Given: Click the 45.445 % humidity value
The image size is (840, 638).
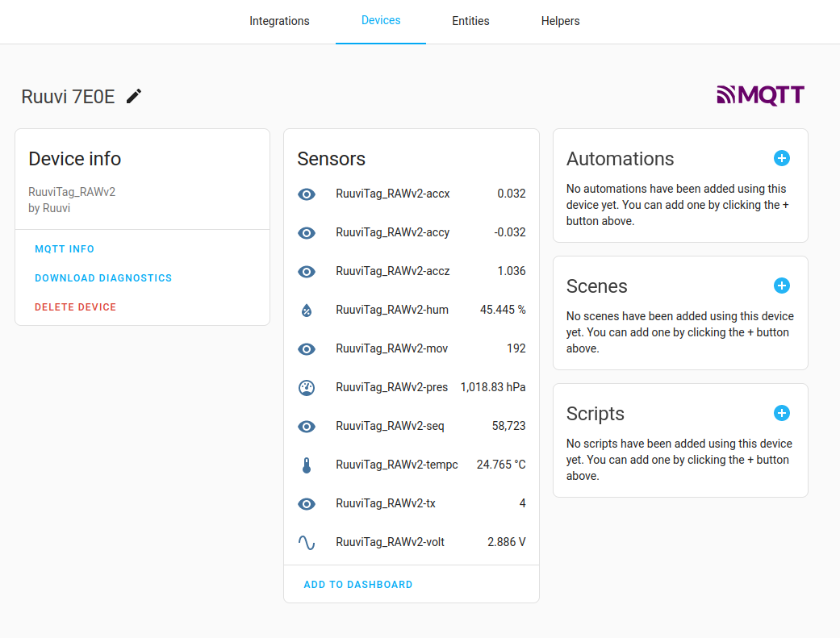Looking at the screenshot, I should [503, 310].
